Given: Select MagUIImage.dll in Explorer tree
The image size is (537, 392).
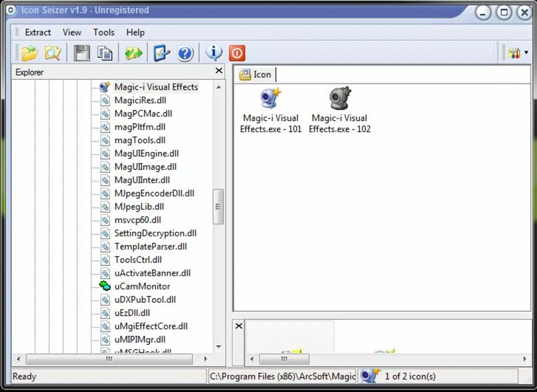Looking at the screenshot, I should point(146,167).
